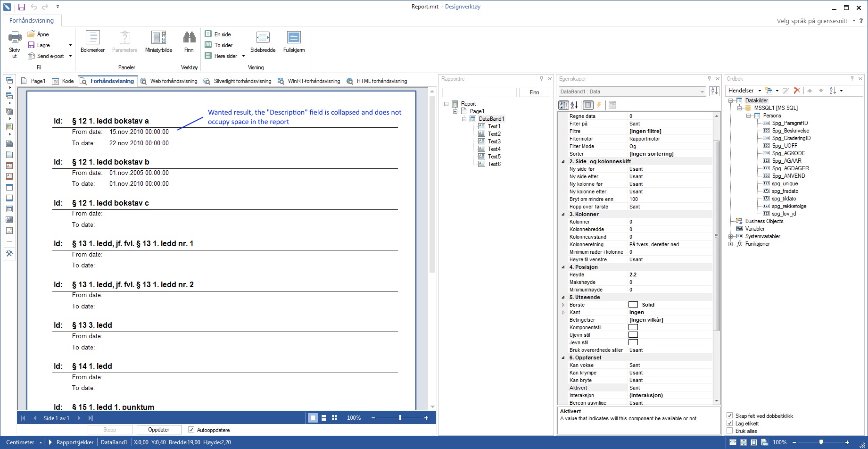Open the Lagre dropdown arrow
Screen dimensions: 868x449
[70, 45]
